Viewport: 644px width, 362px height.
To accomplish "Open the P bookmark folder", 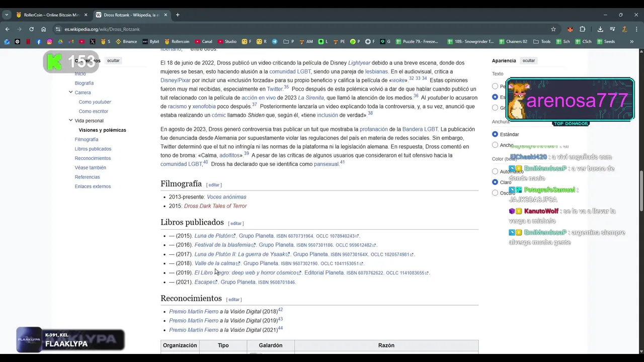I will tap(289, 42).
